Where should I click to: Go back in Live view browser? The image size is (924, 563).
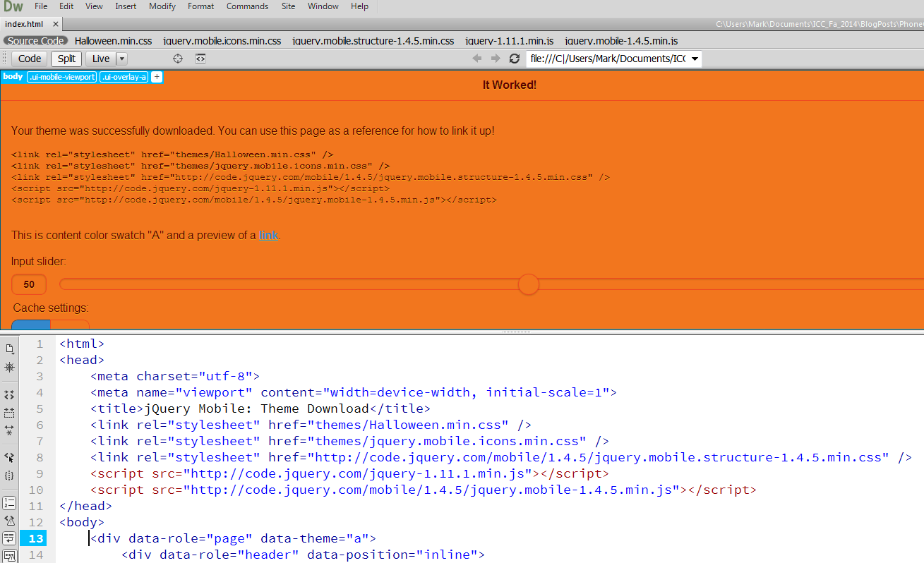[477, 59]
